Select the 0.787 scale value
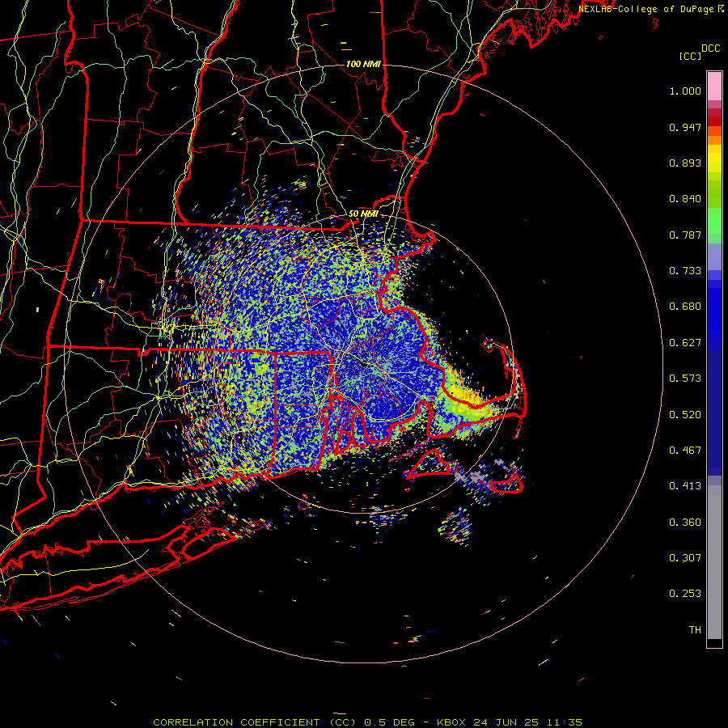This screenshot has height=728, width=728. click(x=685, y=235)
